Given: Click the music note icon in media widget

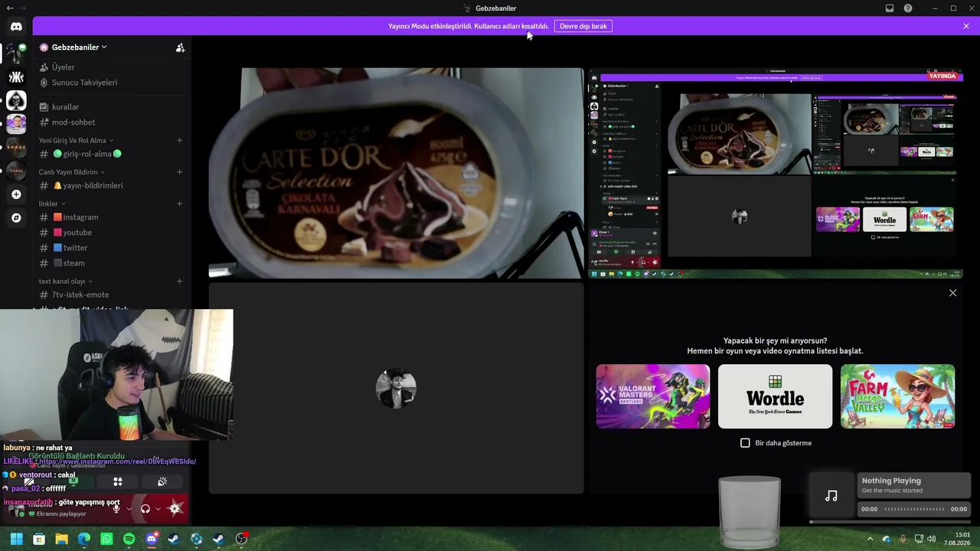Looking at the screenshot, I should 831,496.
